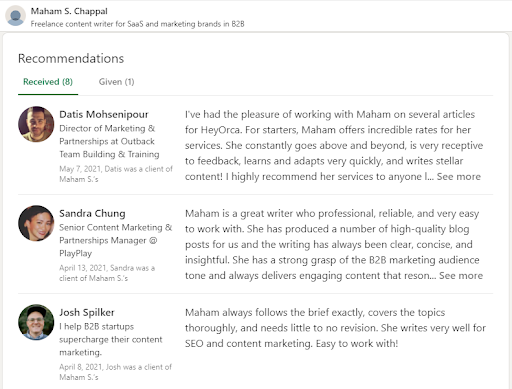The height and width of the screenshot is (389, 512).
Task: Open Sandra Chung's name link
Action: [92, 213]
